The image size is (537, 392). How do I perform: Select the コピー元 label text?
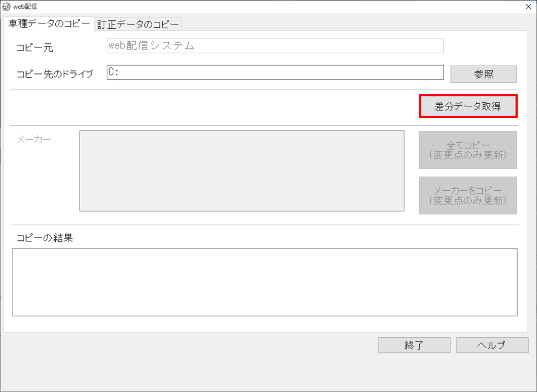[x=35, y=47]
